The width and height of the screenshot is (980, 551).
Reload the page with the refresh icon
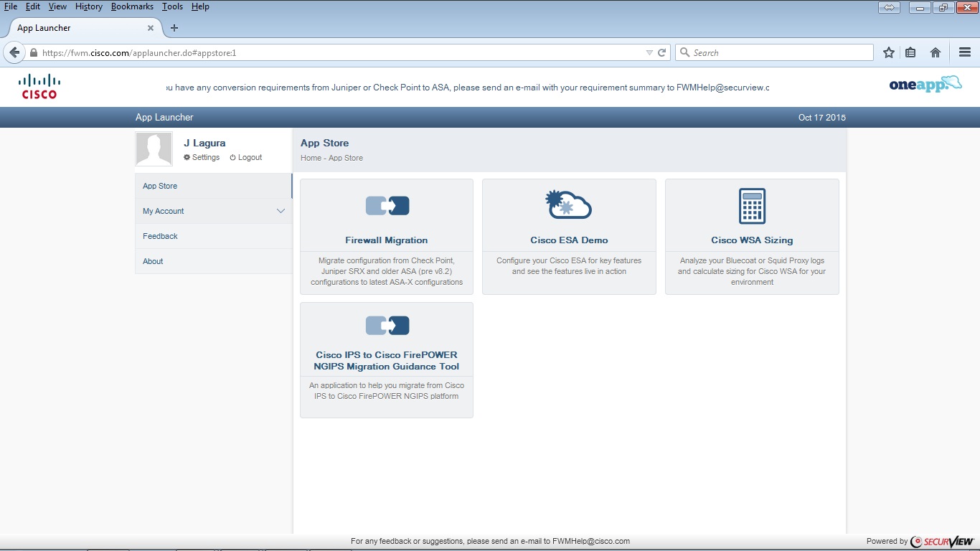point(662,52)
